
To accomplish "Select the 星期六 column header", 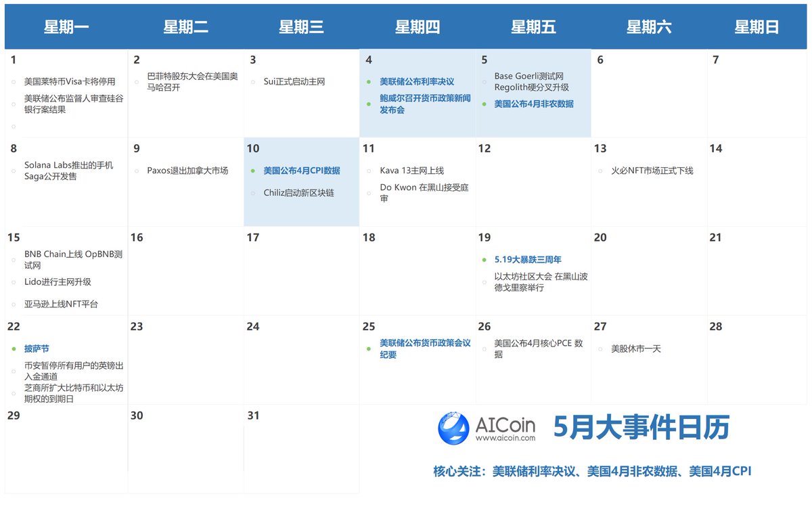I will pos(649,27).
